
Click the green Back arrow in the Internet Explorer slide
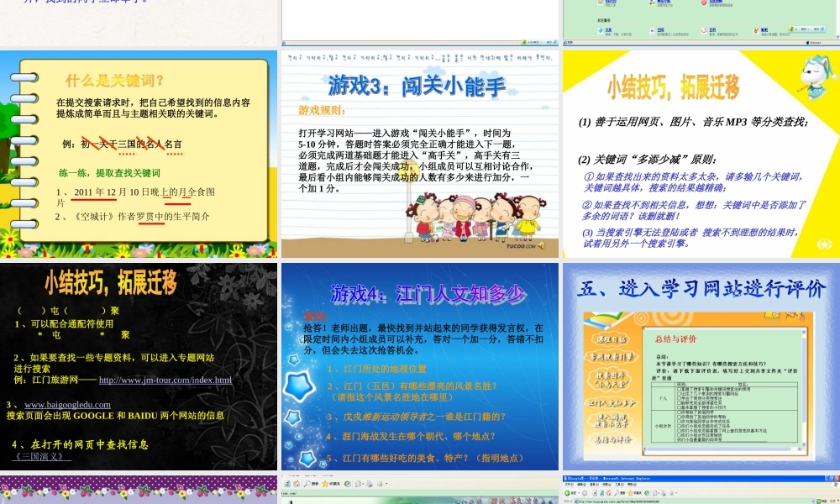[x=567, y=493]
